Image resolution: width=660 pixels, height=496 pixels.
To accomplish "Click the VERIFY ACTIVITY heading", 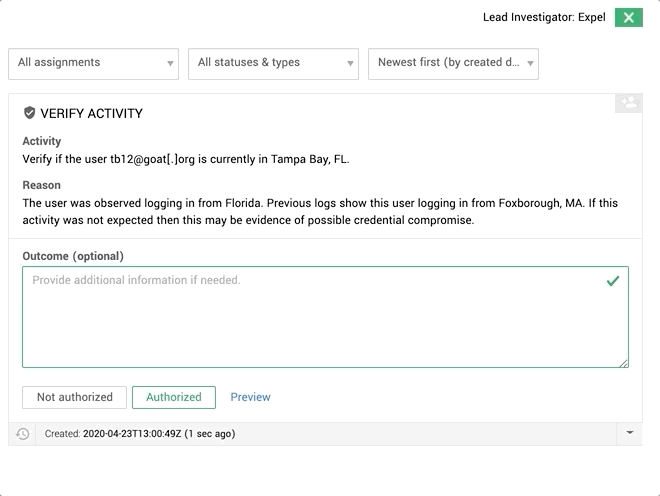I will click(x=91, y=114).
